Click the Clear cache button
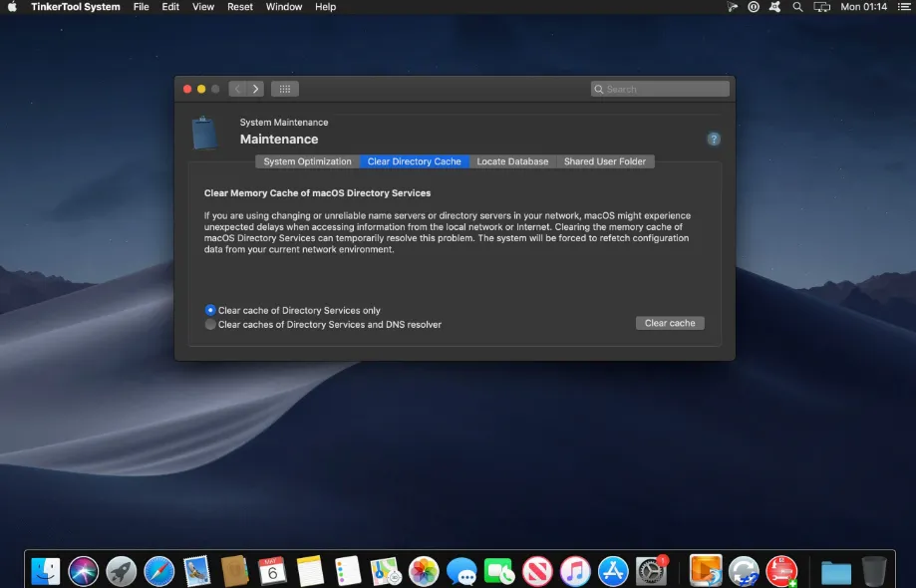Viewport: 916px width, 588px height. click(670, 323)
